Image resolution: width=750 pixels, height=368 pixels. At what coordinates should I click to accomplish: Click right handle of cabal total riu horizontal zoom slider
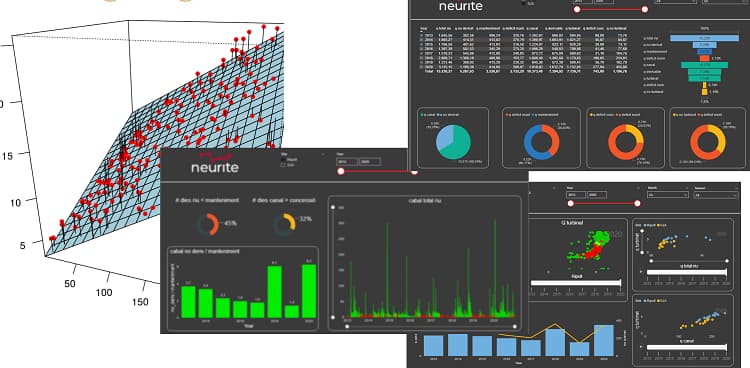pyautogui.click(x=515, y=326)
